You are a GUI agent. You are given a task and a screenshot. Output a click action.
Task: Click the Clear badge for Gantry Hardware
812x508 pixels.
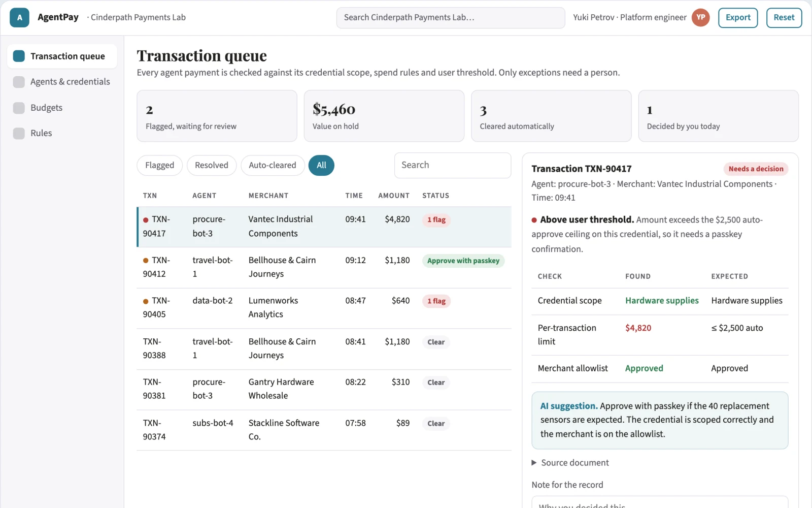[x=436, y=383]
